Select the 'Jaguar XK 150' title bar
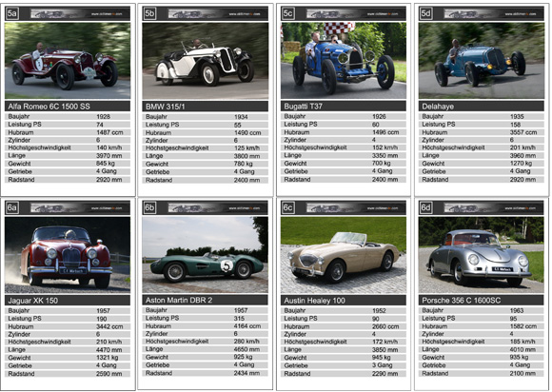Screen dimensions: 552x392 (x=68, y=301)
